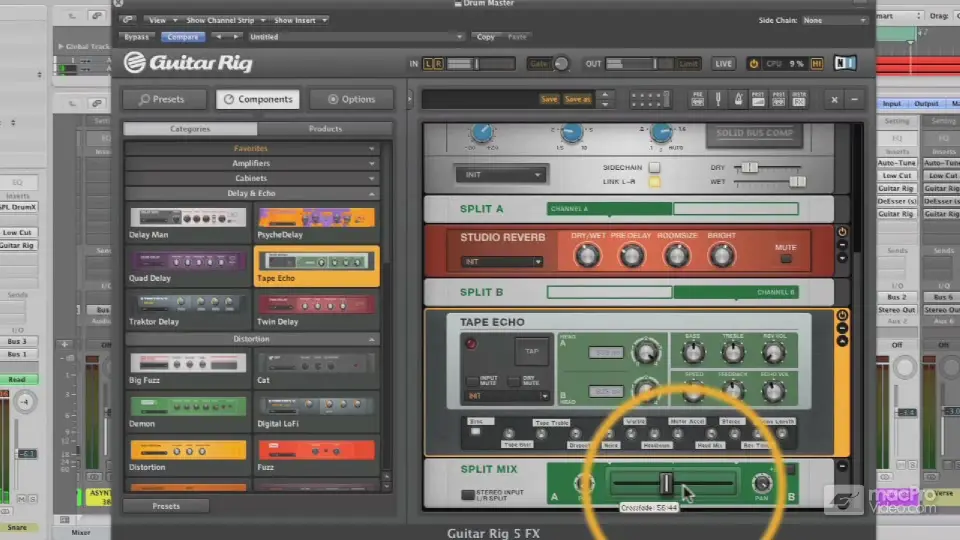
Task: Toggle the input R channel button
Action: click(x=438, y=64)
